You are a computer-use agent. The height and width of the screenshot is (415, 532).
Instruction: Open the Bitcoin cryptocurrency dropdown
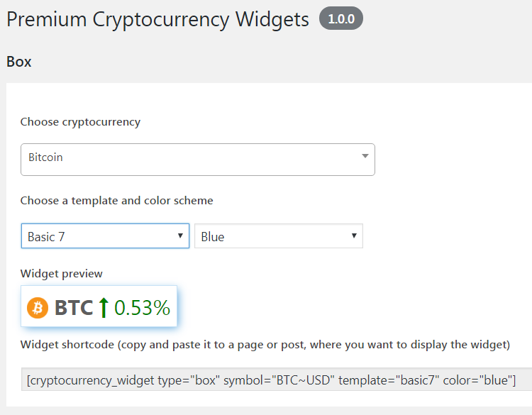[x=197, y=159]
